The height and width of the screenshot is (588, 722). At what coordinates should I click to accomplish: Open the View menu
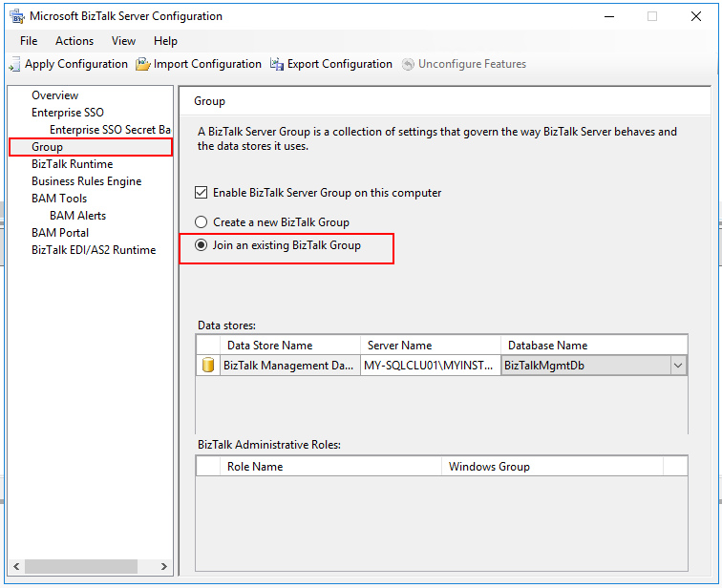(x=123, y=41)
